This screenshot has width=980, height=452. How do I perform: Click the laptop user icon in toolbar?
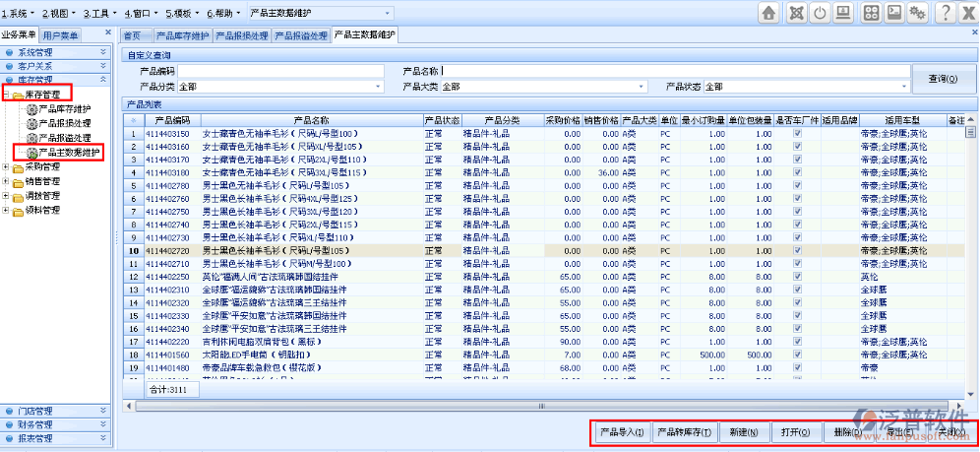pyautogui.click(x=843, y=13)
